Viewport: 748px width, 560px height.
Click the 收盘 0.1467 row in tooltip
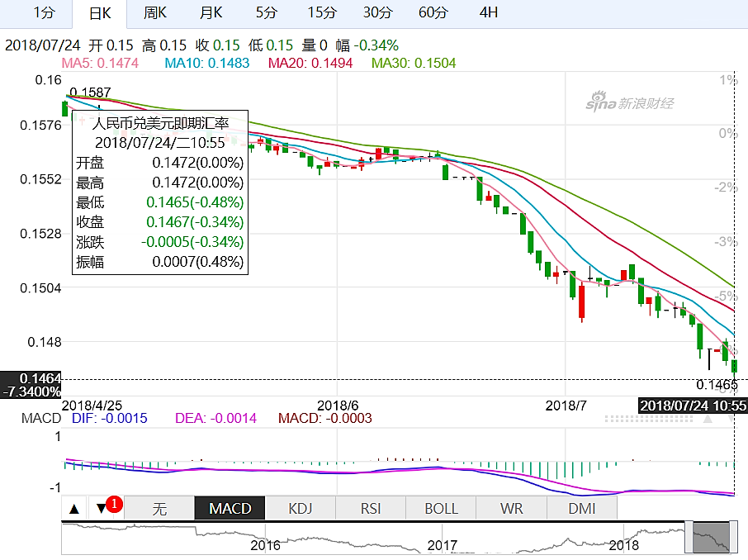[x=160, y=222]
